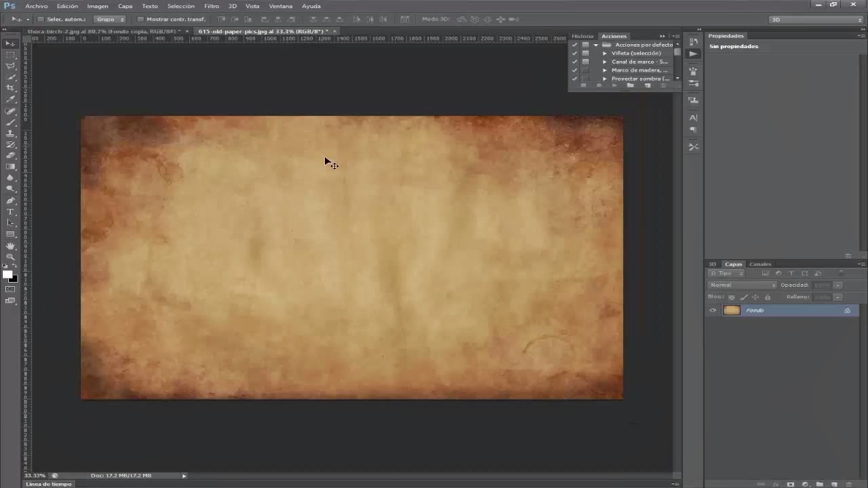Click the foreground color swatch
Screen dimensions: 868x488
coord(7,274)
